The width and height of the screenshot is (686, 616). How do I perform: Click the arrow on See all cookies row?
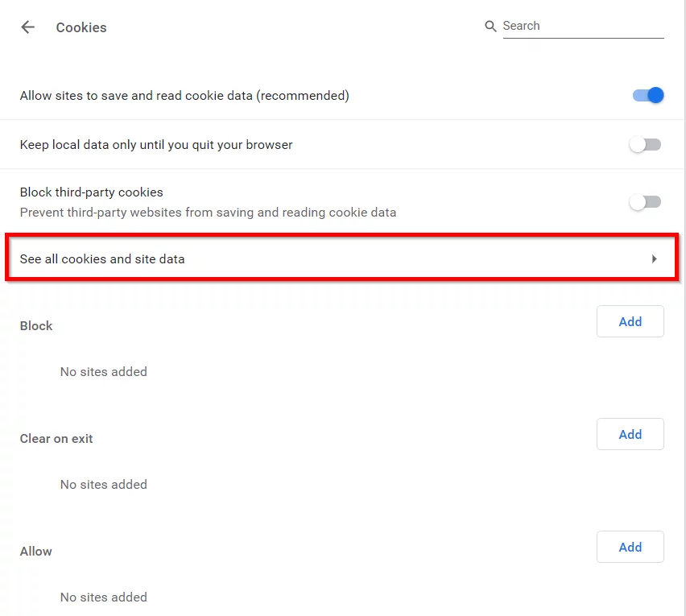[x=654, y=259]
